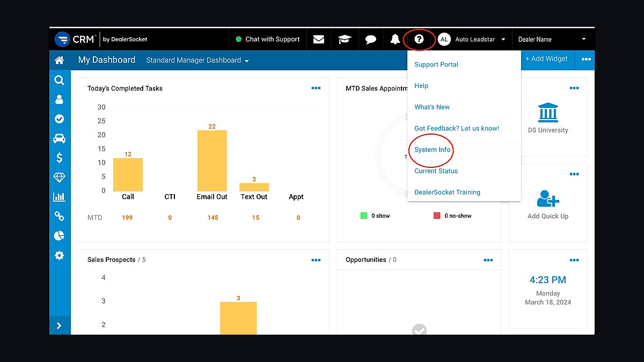Screen dimensions: 644x362
Task: Open the search magnifier in sidebar
Action: click(60, 80)
